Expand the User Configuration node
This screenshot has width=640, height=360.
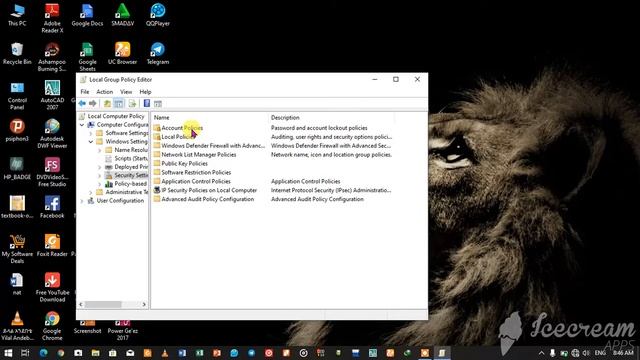tap(82, 201)
